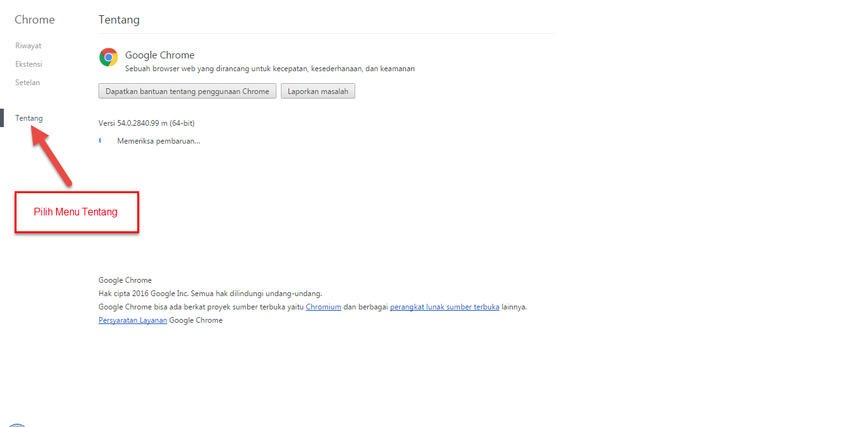Click the 'Memeriksa pembaruan...' status text
This screenshot has width=868, height=427.
click(158, 140)
